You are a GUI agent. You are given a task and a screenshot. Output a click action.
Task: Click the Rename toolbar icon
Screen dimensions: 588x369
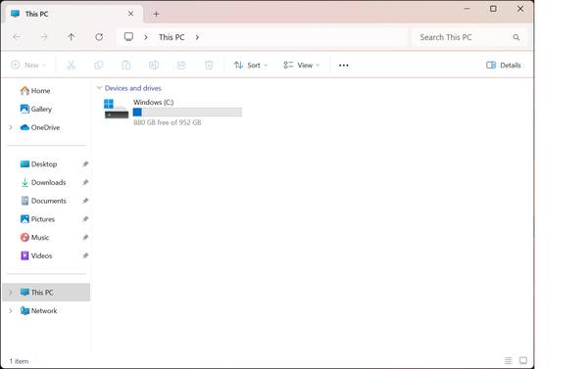(x=154, y=65)
